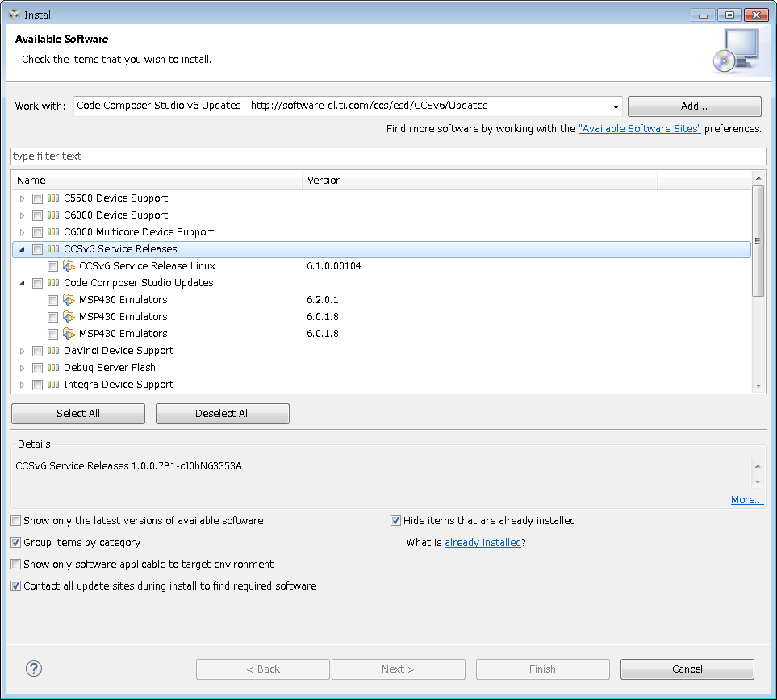
Task: Click the software list scroll down arrow
Action: coord(758,386)
